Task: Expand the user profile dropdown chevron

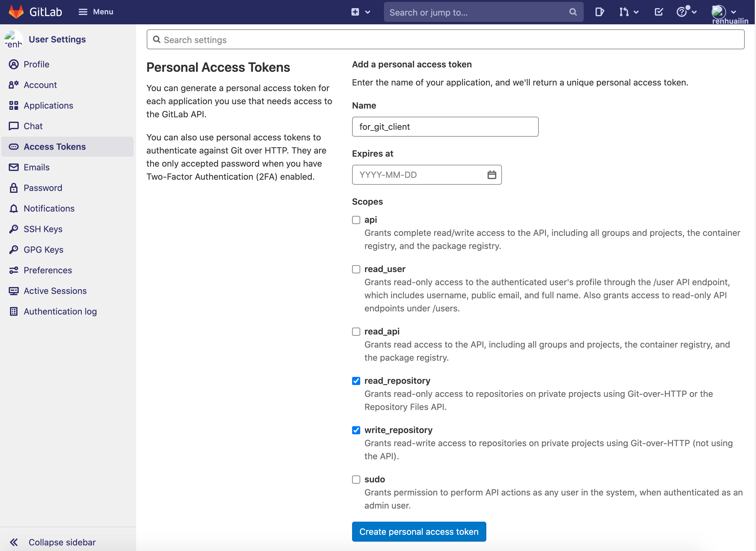Action: [x=733, y=12]
